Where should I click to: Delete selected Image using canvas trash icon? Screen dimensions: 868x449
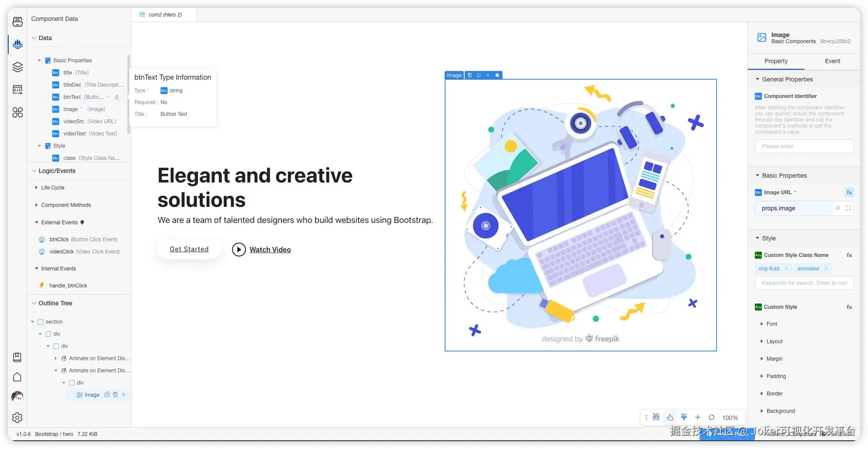(469, 75)
